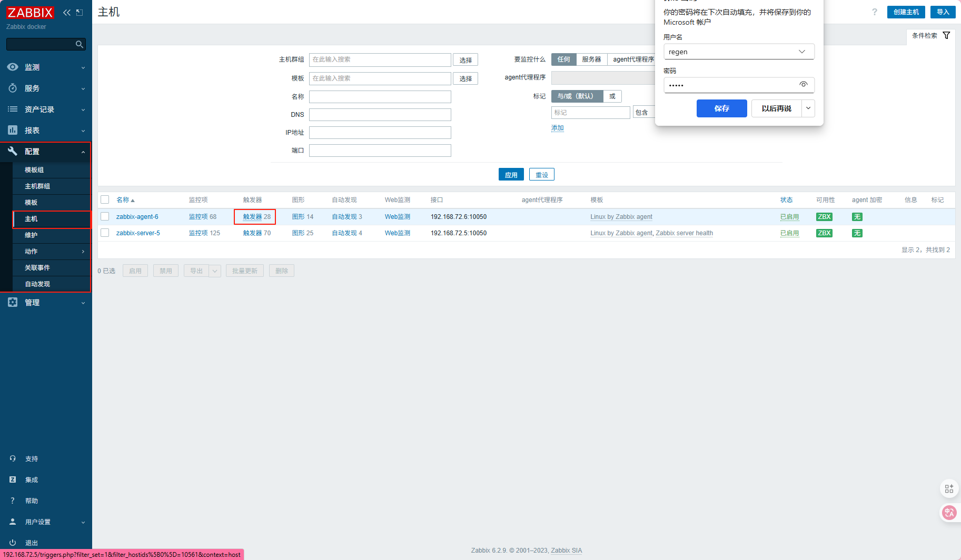Collapse the sidebar using the double-arrow icon
The image size is (961, 560).
(66, 13)
